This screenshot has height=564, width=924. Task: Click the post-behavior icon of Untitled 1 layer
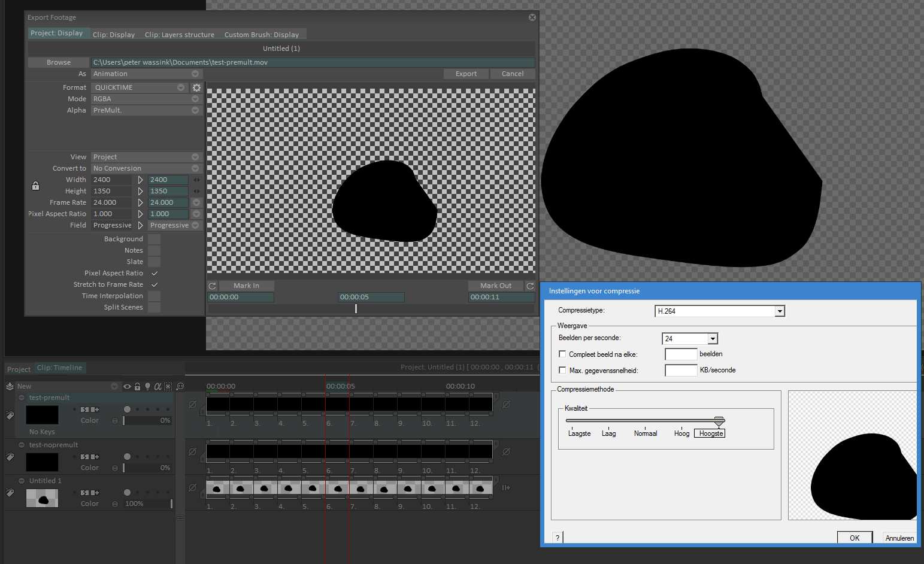click(x=95, y=493)
